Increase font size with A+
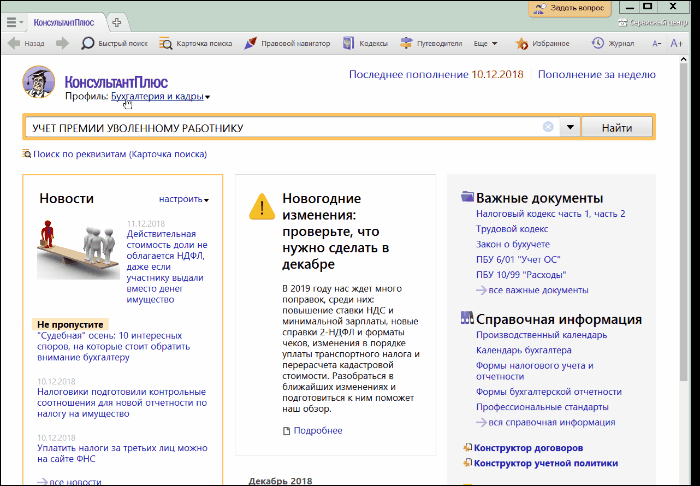 [x=676, y=43]
